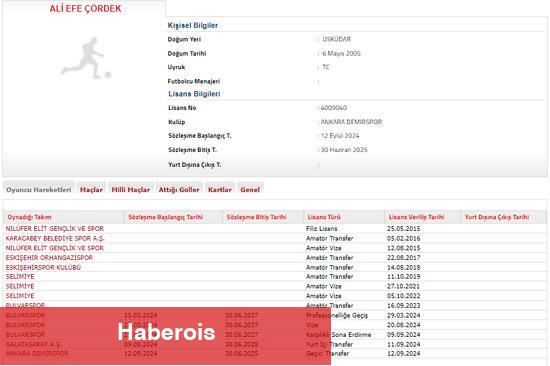Open the Milli Maçlar tab
The width and height of the screenshot is (550, 366).
(x=130, y=189)
